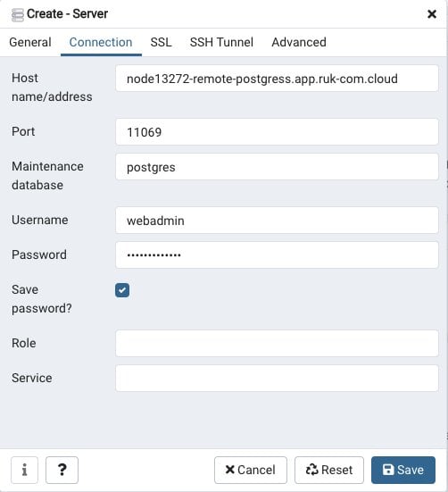Select the Connection tab
Image resolution: width=448 pixels, height=492 pixels.
tap(101, 42)
